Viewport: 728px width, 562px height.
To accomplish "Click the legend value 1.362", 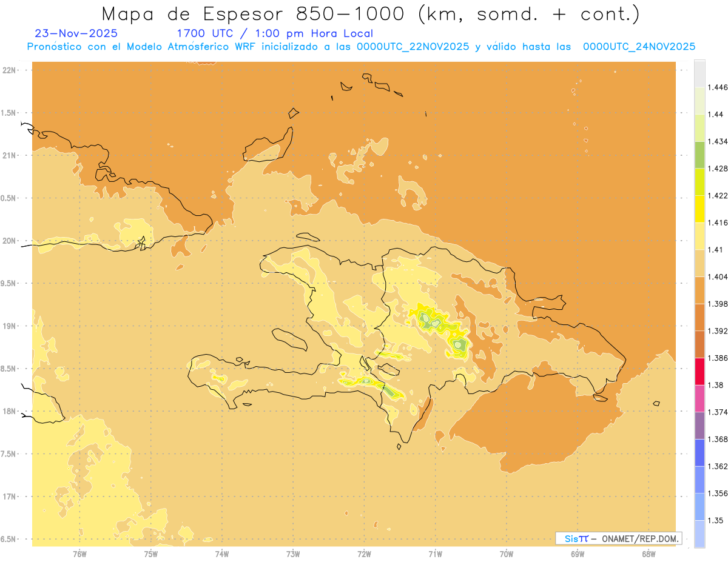I will [718, 466].
